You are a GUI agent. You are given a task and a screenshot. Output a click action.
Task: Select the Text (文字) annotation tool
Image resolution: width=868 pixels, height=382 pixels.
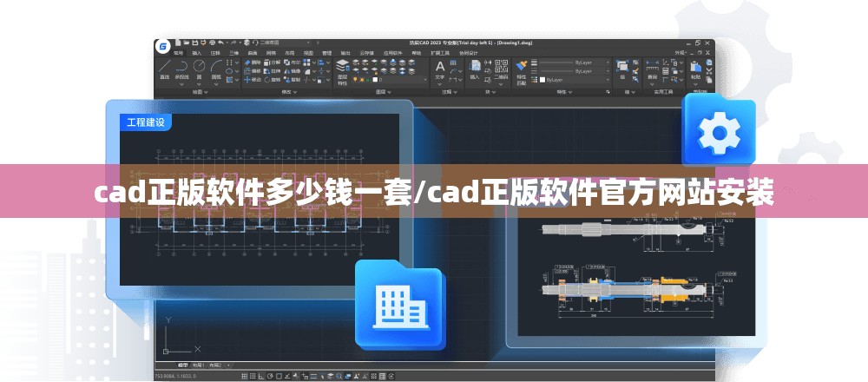tap(440, 70)
